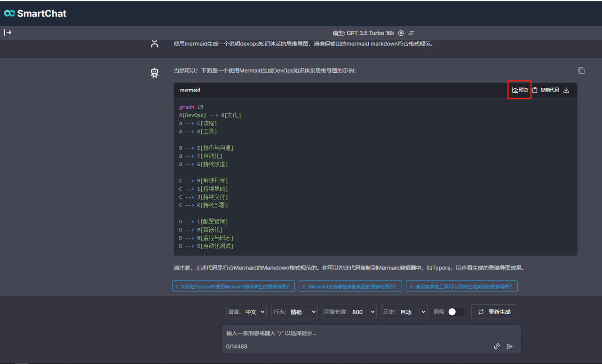Click code line 'A[DevOps] --> B[文化]'
Viewport: 602px width, 364px height.
[210, 115]
